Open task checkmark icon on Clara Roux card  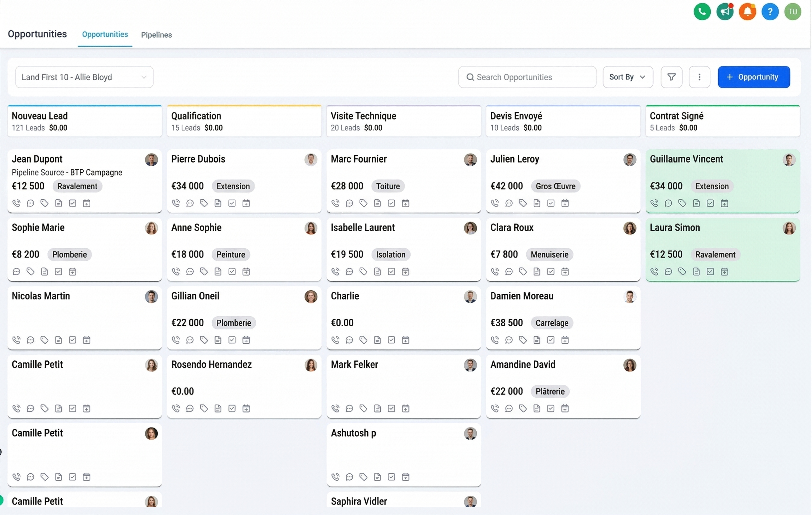(551, 271)
